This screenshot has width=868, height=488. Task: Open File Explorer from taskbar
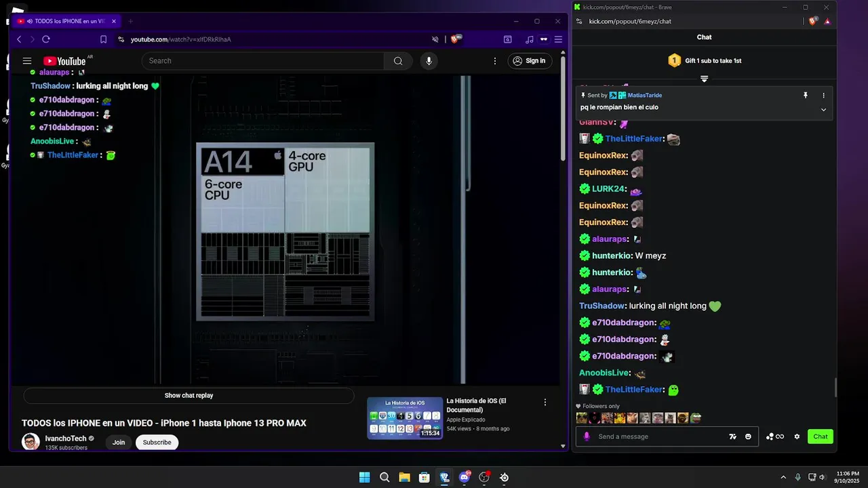(x=404, y=477)
